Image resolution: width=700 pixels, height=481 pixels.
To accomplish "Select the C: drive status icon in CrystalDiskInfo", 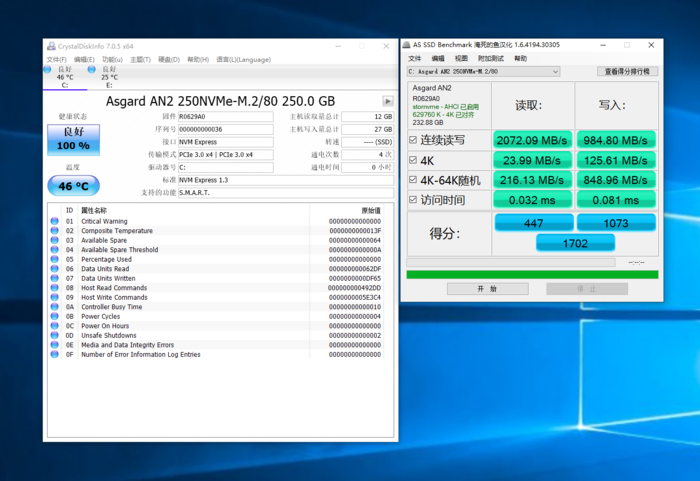I will pyautogui.click(x=47, y=69).
